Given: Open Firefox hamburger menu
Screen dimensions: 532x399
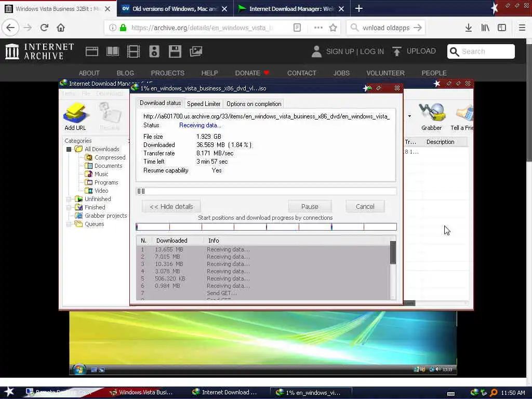Looking at the screenshot, I should pos(522,28).
